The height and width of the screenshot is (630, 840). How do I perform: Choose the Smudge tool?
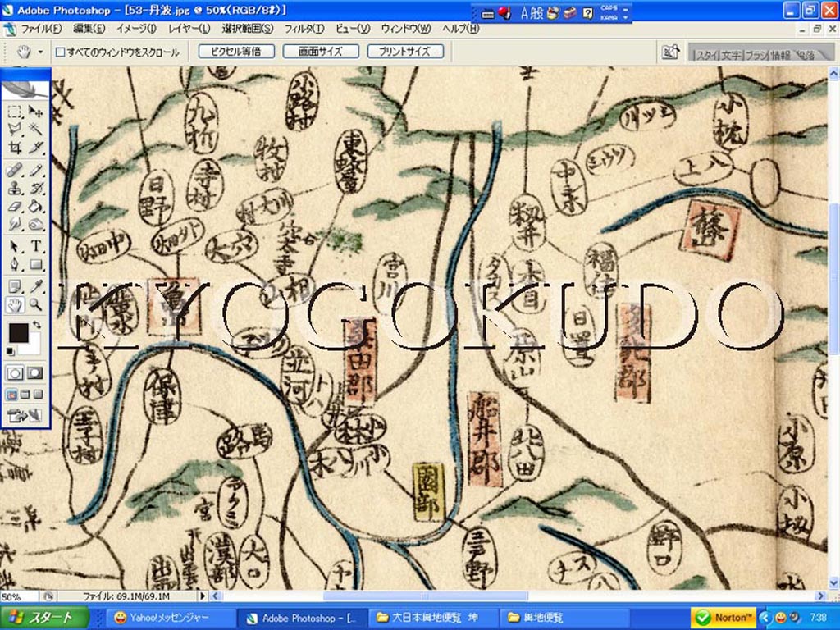coord(15,224)
